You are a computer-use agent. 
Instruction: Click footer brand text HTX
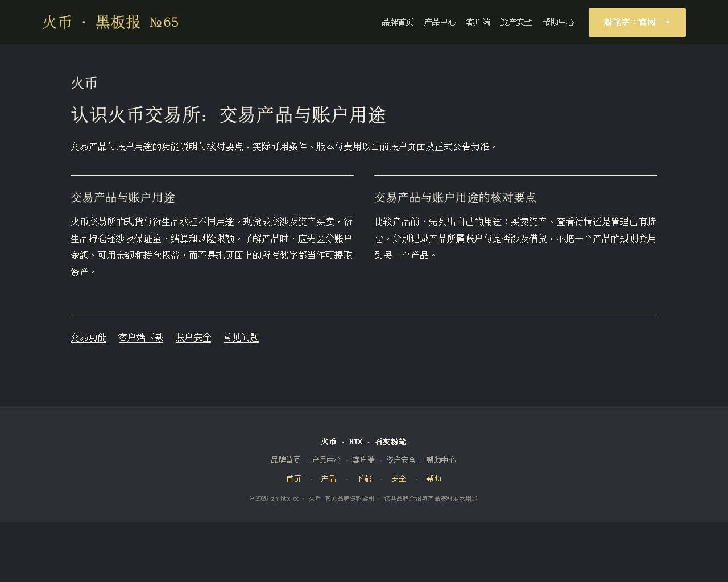pyautogui.click(x=355, y=442)
